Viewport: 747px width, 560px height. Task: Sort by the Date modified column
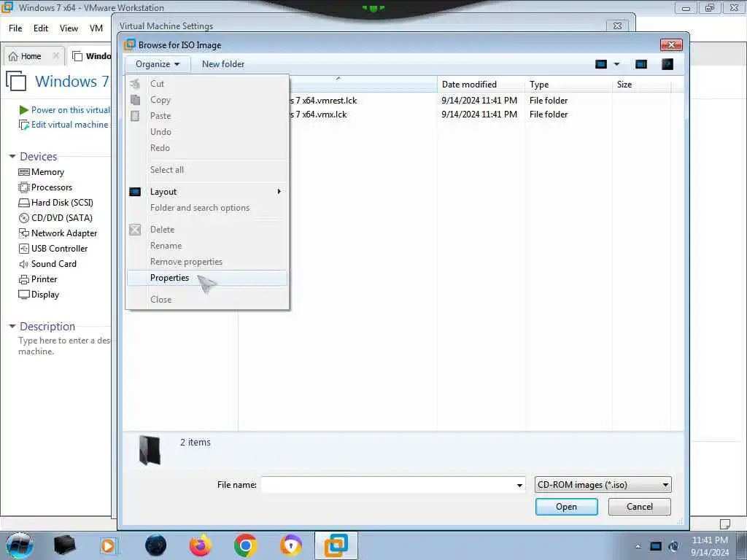coord(481,85)
